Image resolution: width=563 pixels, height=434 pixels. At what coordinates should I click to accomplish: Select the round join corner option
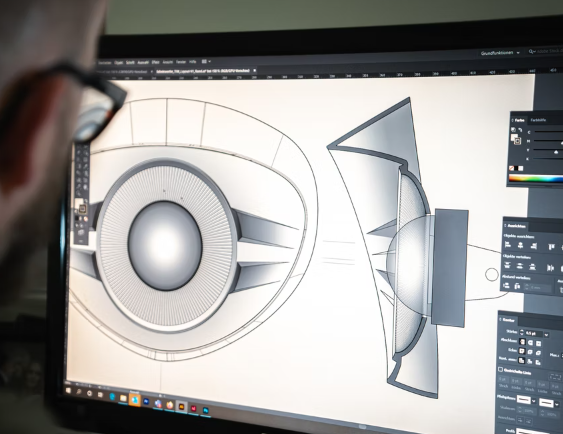click(x=530, y=352)
